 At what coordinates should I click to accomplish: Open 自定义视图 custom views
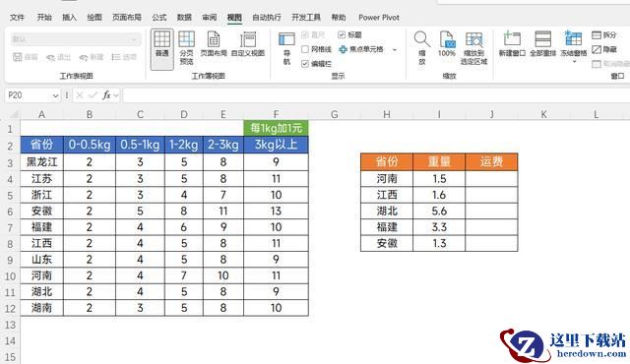(x=248, y=44)
